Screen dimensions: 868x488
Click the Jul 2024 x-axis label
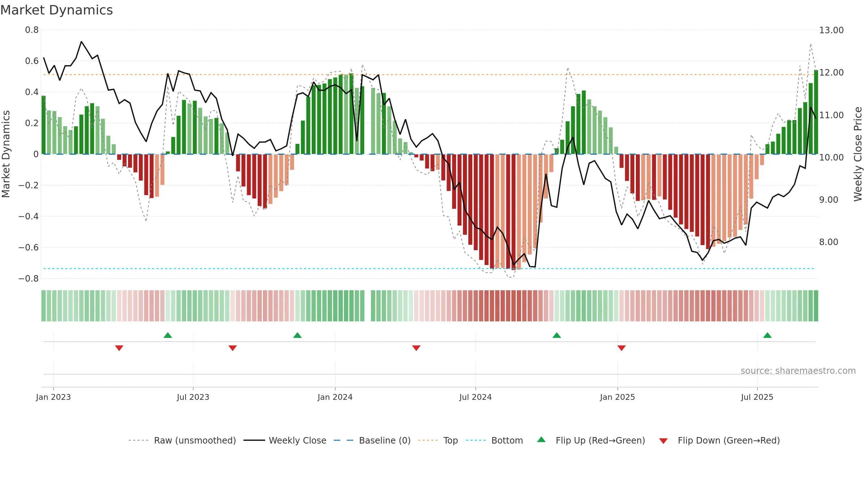[476, 397]
